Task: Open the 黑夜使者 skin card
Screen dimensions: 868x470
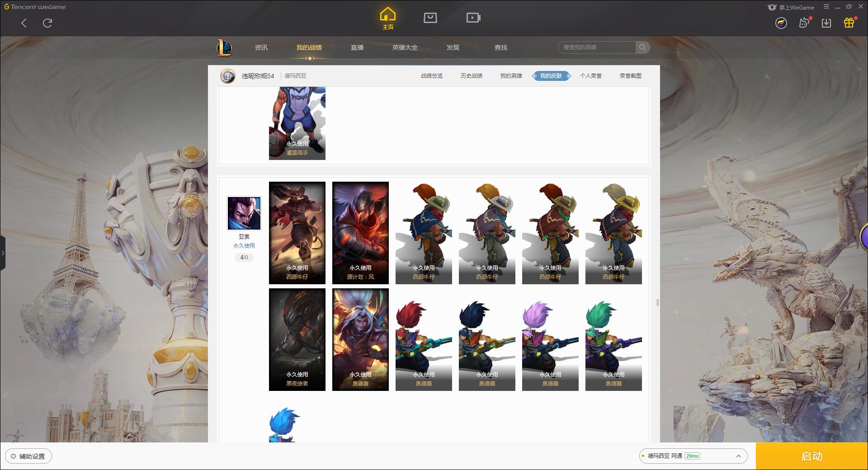Action: (x=297, y=339)
